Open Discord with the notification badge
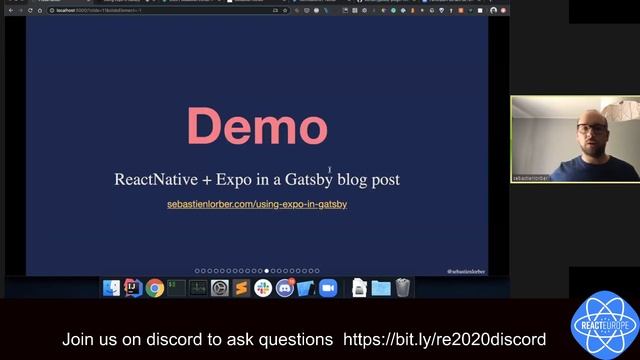Image resolution: width=640 pixels, height=360 pixels. pyautogui.click(x=284, y=288)
